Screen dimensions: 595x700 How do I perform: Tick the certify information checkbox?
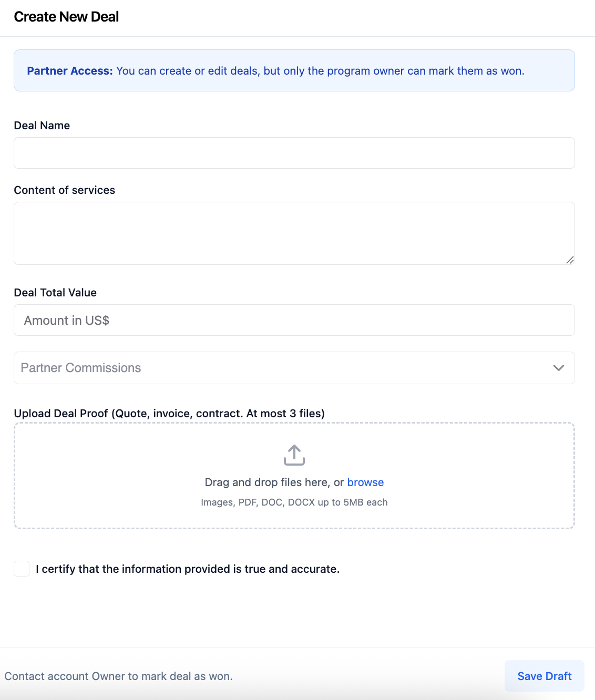22,569
